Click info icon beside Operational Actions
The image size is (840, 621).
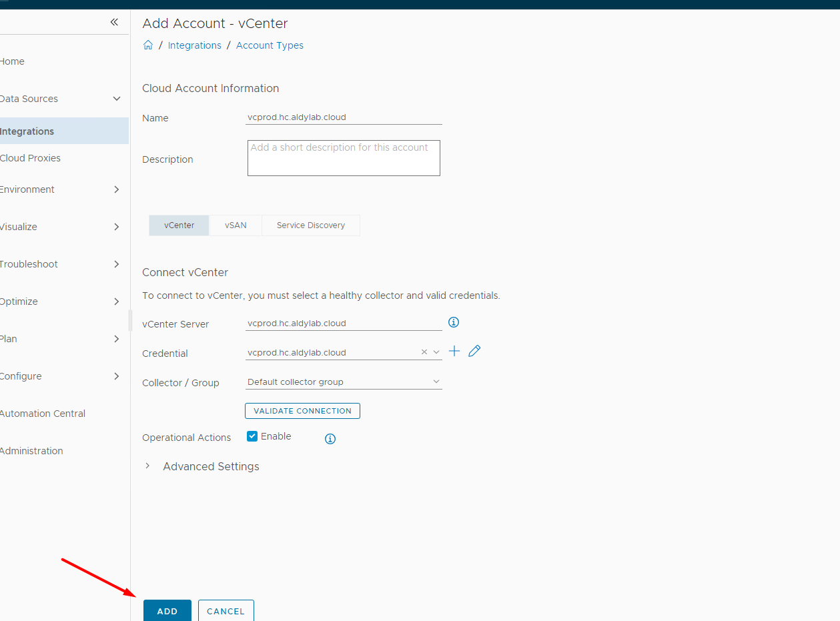point(330,438)
